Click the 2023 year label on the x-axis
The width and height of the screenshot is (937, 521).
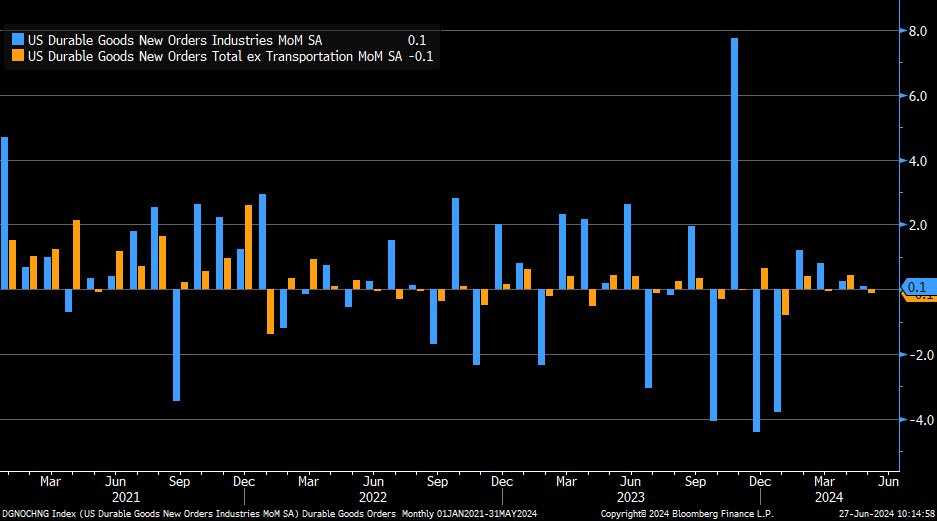point(630,496)
